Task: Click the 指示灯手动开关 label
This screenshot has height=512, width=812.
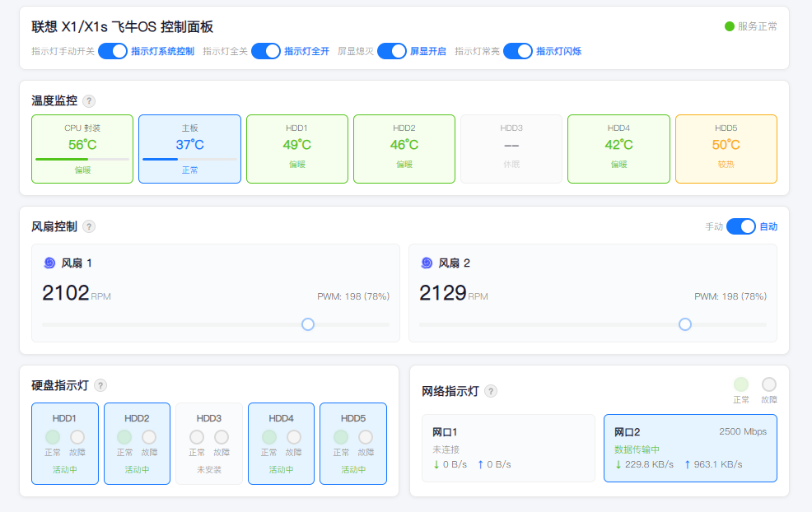Action: click(63, 51)
